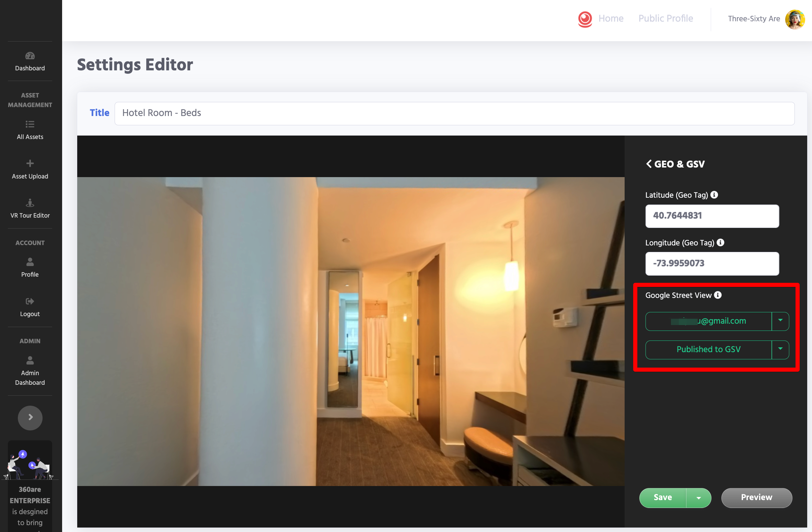Open the VR Tour Editor icon
The height and width of the screenshot is (532, 812).
tap(30, 203)
